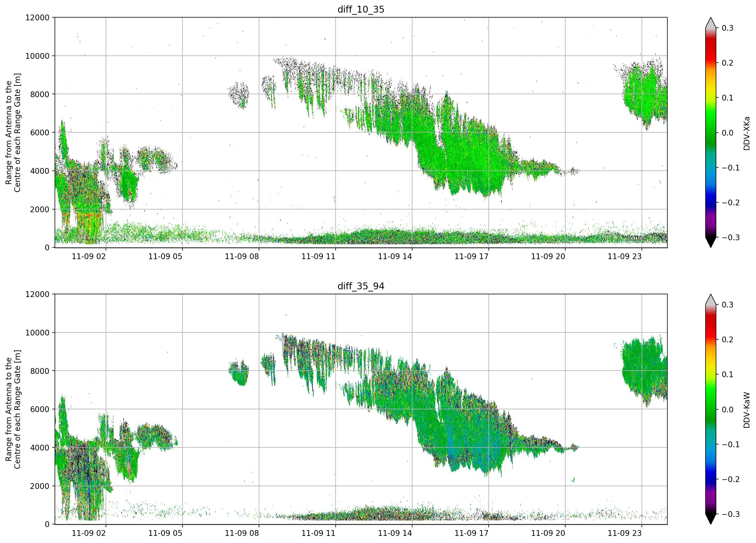Click the 0.1 tick on DDV-XKa colorbar
Image resolution: width=756 pixels, height=543 pixels.
727,98
